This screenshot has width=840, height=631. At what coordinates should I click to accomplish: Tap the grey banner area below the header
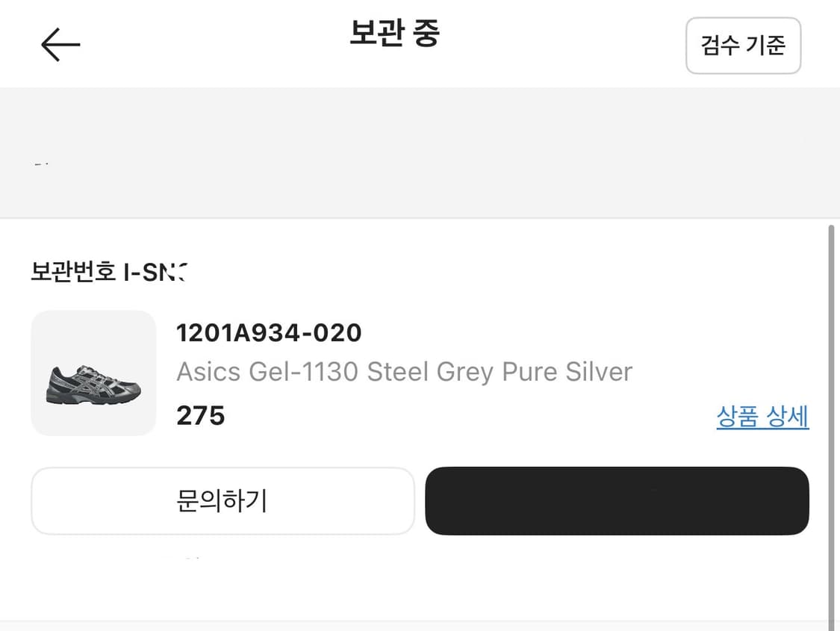[x=420, y=152]
